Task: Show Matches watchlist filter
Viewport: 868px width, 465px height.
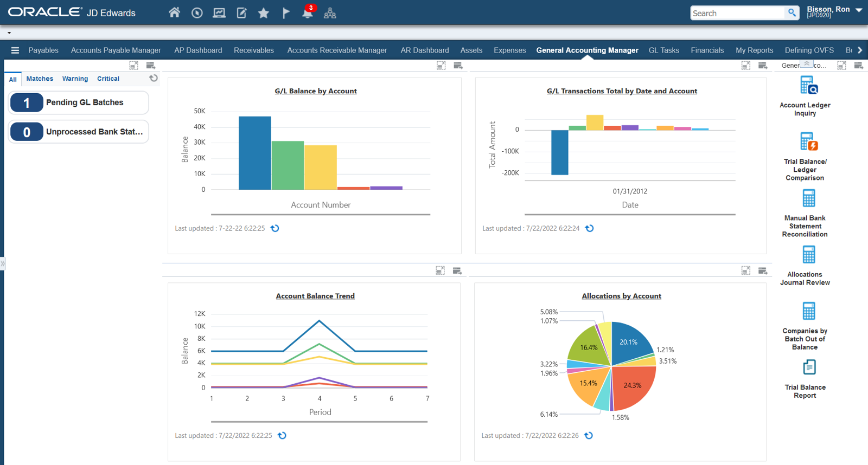Action: 40,79
